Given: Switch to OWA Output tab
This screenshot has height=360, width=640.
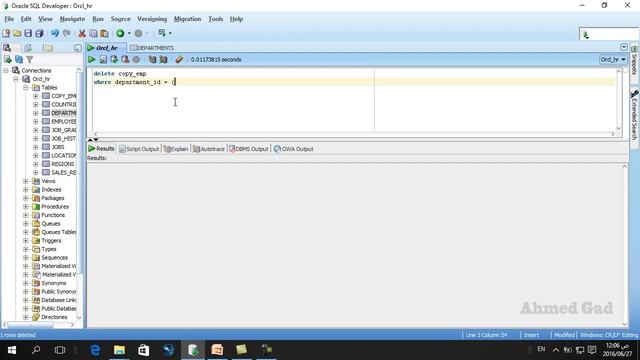Looking at the screenshot, I should [x=293, y=149].
